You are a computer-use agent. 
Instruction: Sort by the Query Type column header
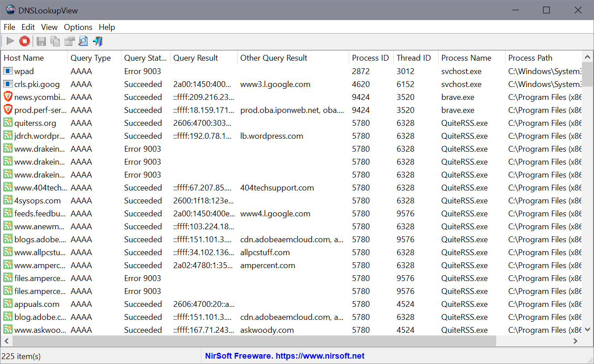[x=94, y=58]
